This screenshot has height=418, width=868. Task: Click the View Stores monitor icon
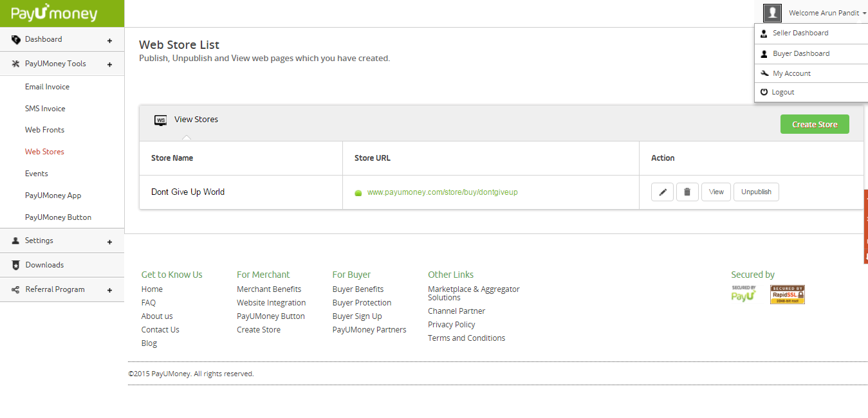tap(160, 120)
